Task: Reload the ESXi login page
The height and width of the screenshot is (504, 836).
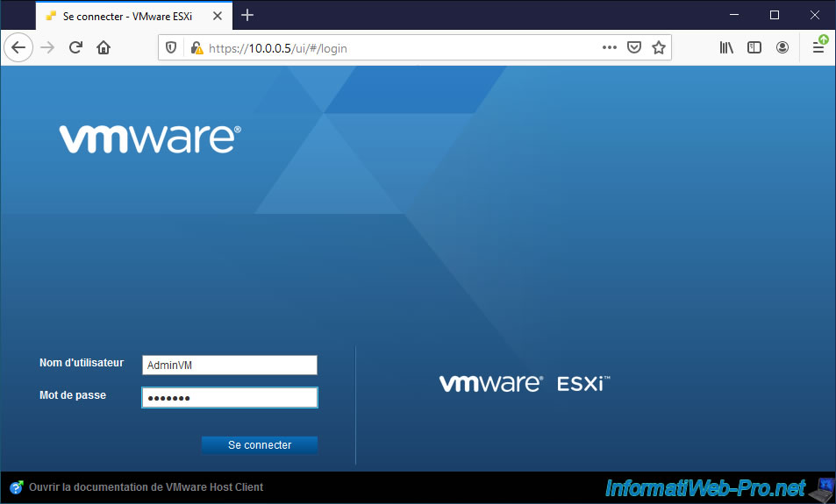Action: [x=75, y=48]
